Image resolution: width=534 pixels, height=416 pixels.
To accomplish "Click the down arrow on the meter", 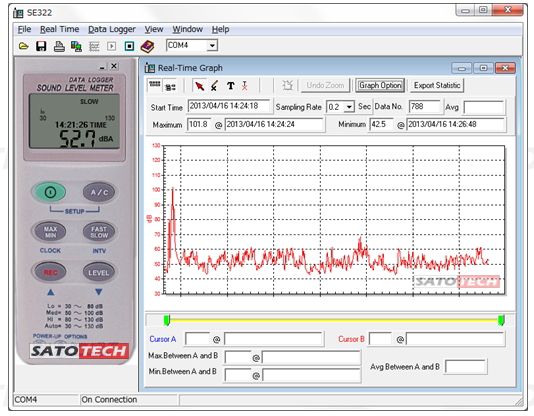I will tap(99, 292).
